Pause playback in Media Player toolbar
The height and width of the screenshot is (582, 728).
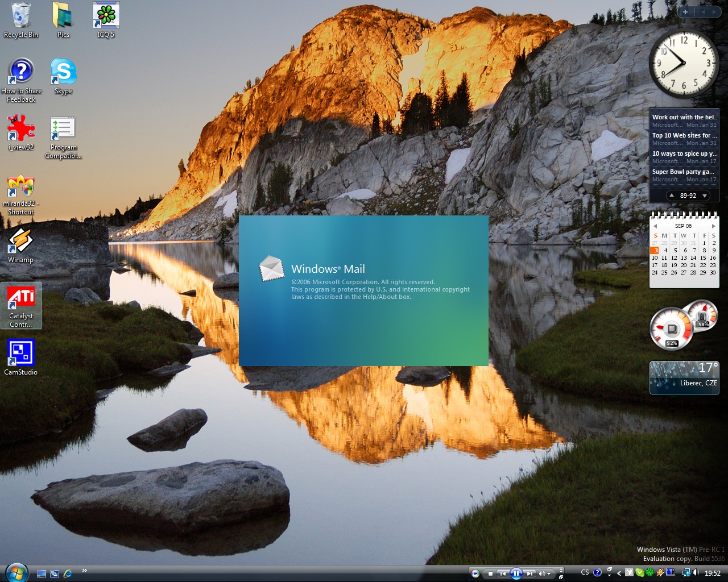point(516,573)
